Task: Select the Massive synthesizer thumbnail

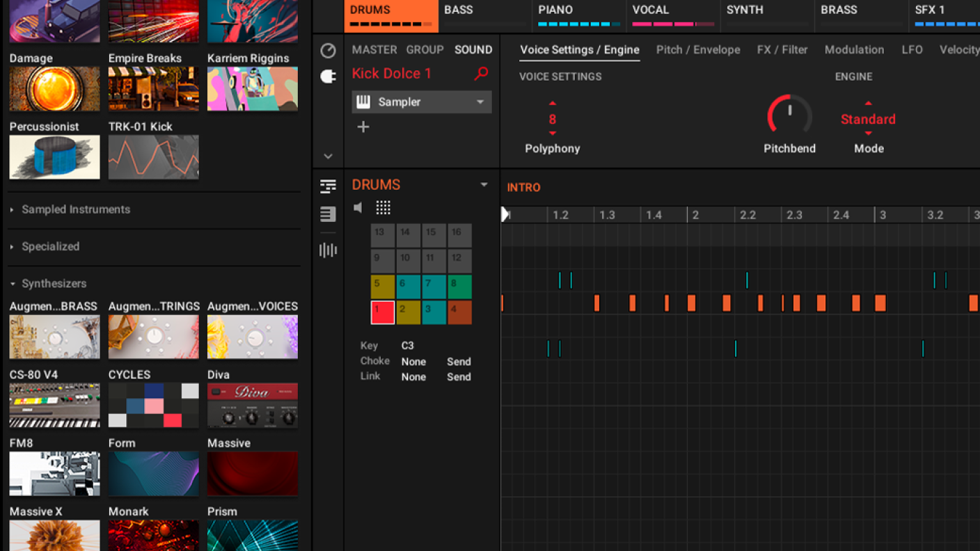Action: pyautogui.click(x=252, y=473)
